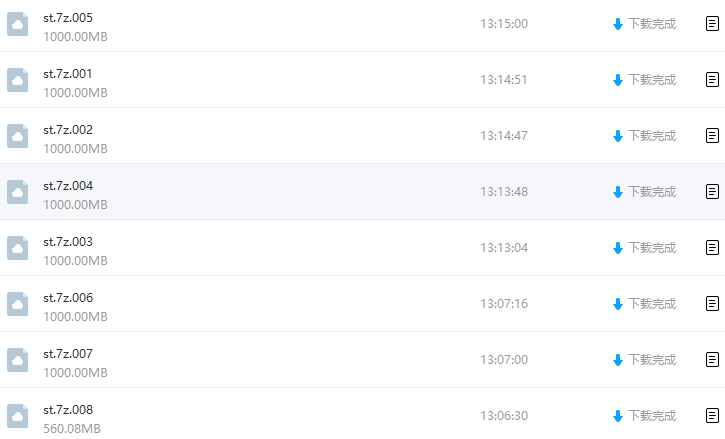Click the file icon beside st.7z.008
This screenshot has height=439, width=725.
coord(18,416)
